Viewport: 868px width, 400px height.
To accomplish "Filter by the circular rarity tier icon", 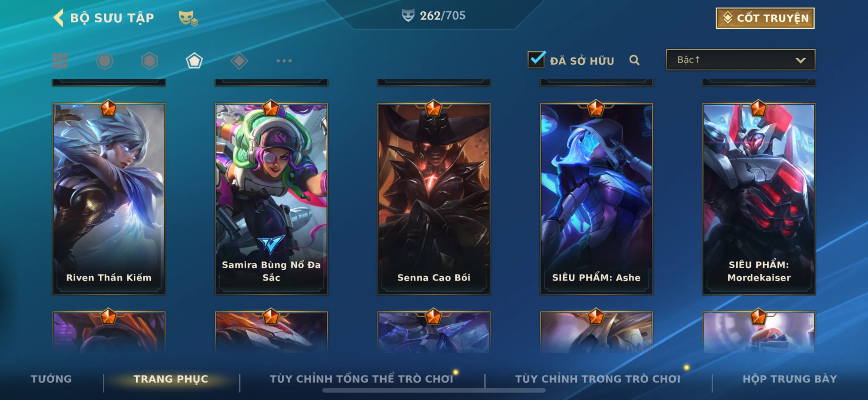I will (x=105, y=61).
